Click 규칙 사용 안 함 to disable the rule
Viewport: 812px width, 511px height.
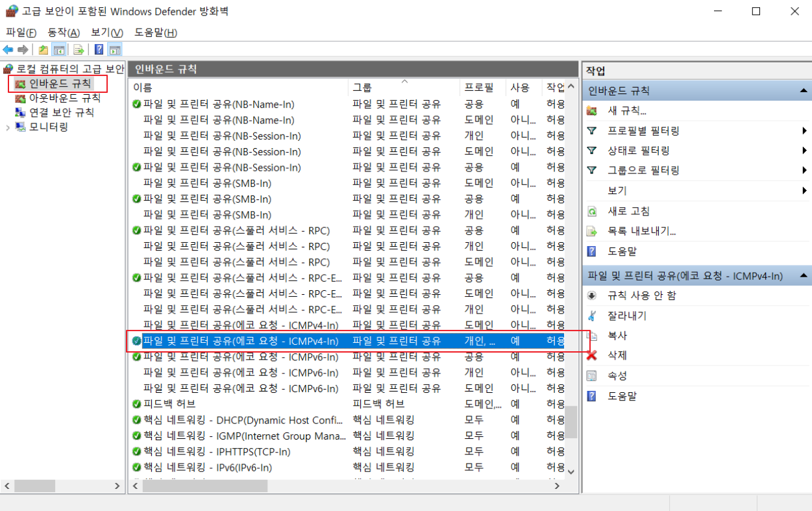pyautogui.click(x=641, y=295)
